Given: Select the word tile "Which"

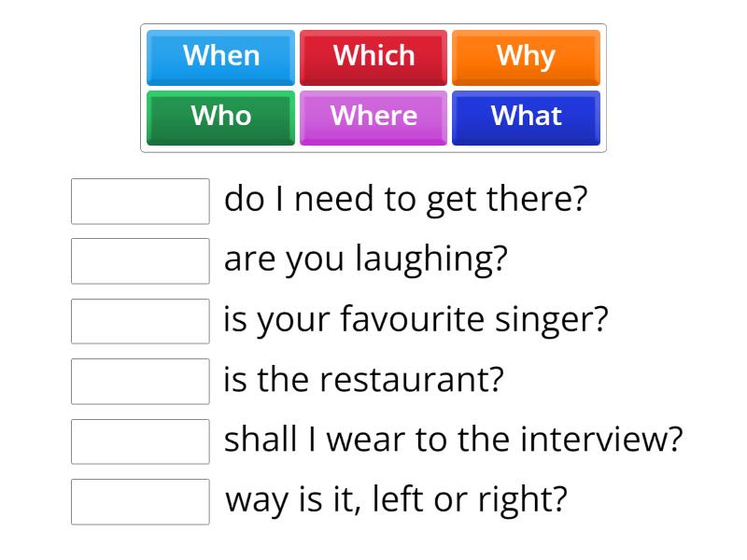Looking at the screenshot, I should tap(373, 56).
